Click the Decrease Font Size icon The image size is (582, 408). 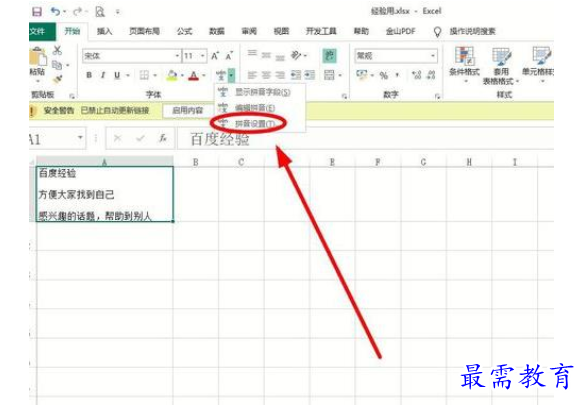[229, 56]
